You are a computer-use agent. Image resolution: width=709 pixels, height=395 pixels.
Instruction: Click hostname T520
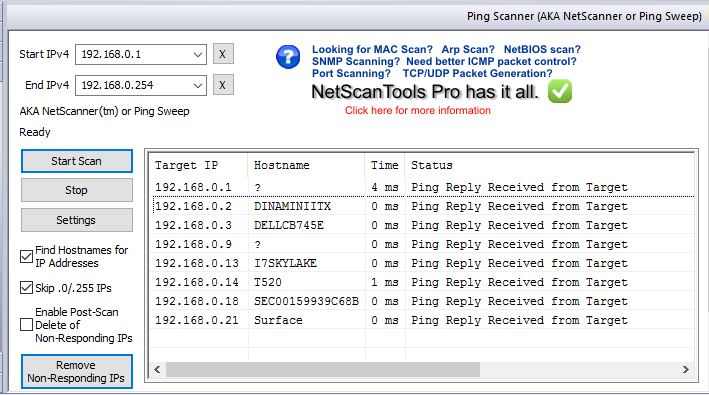[268, 282]
